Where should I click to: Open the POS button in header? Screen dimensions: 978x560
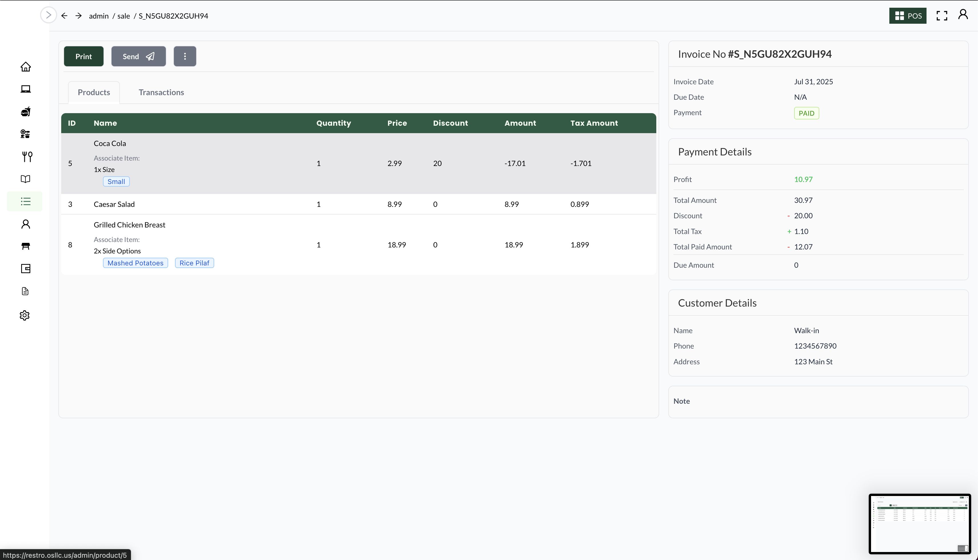908,16
